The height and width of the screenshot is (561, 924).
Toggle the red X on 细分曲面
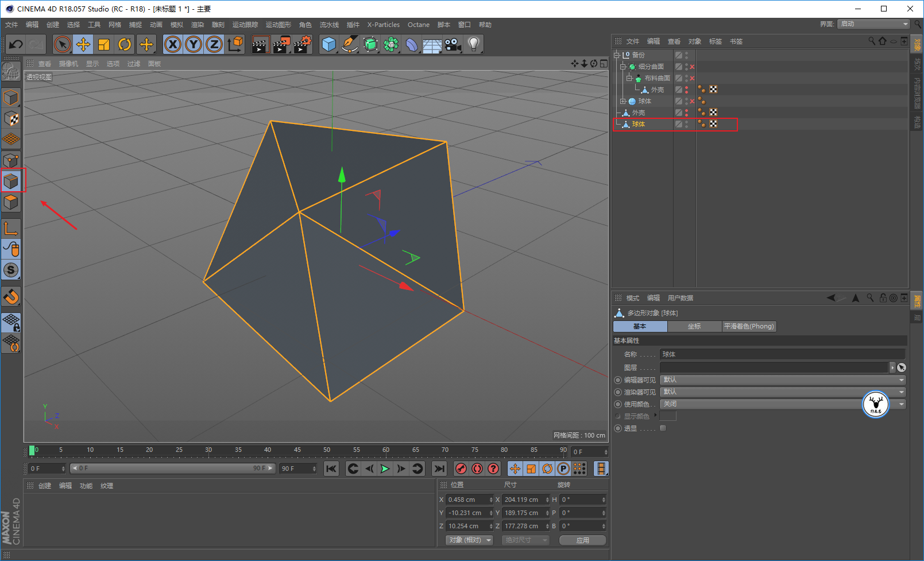pyautogui.click(x=693, y=67)
